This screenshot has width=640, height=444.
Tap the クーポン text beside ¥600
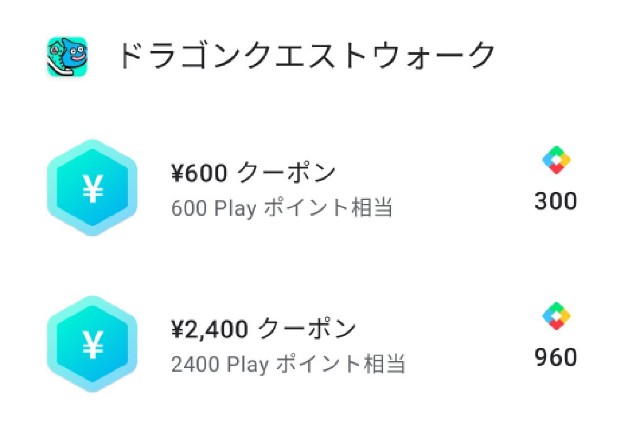click(286, 172)
